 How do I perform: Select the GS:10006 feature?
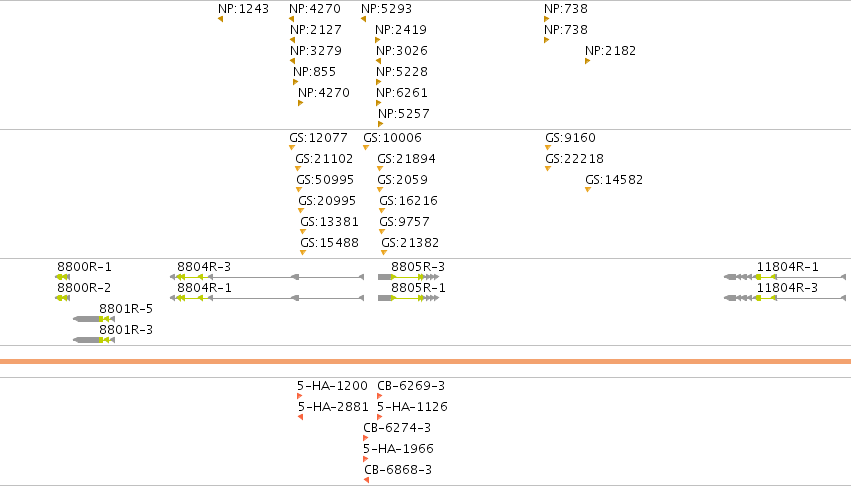pos(392,138)
